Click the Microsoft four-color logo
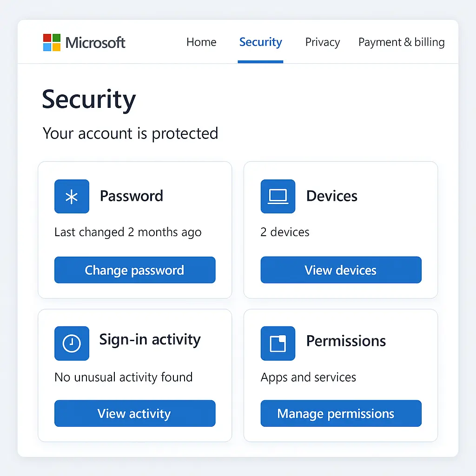This screenshot has height=476, width=476. [x=52, y=42]
